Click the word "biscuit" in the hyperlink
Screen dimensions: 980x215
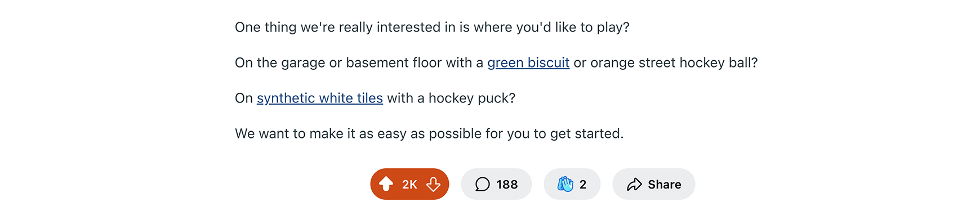tap(549, 62)
